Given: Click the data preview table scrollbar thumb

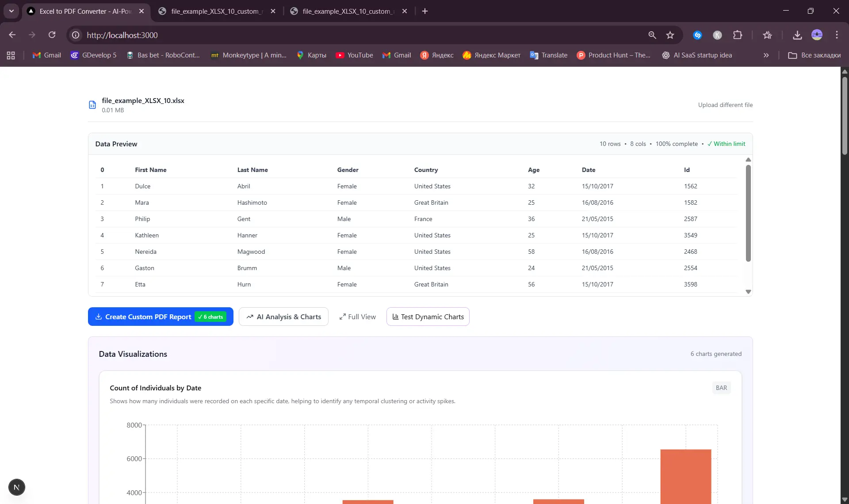Looking at the screenshot, I should [748, 213].
